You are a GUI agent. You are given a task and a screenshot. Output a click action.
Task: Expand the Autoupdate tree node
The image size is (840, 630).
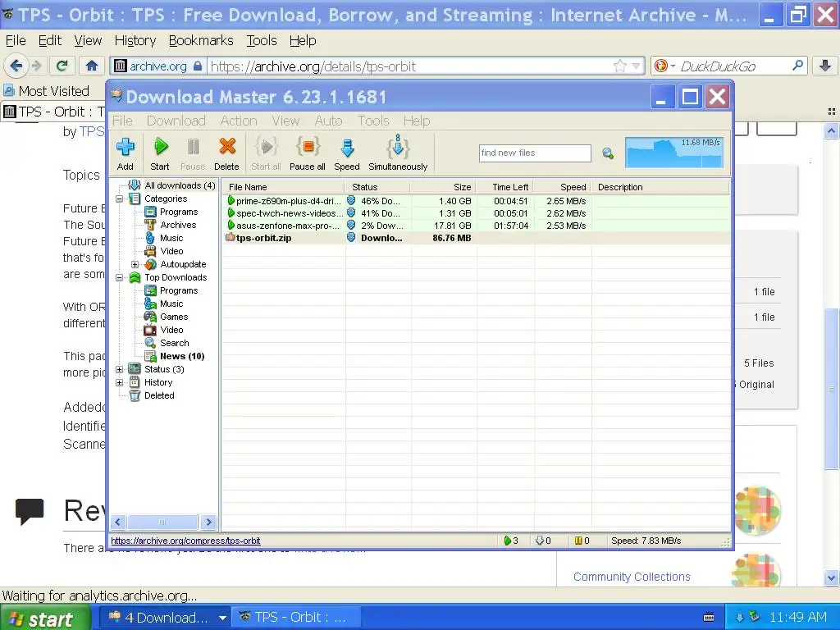pyautogui.click(x=135, y=264)
